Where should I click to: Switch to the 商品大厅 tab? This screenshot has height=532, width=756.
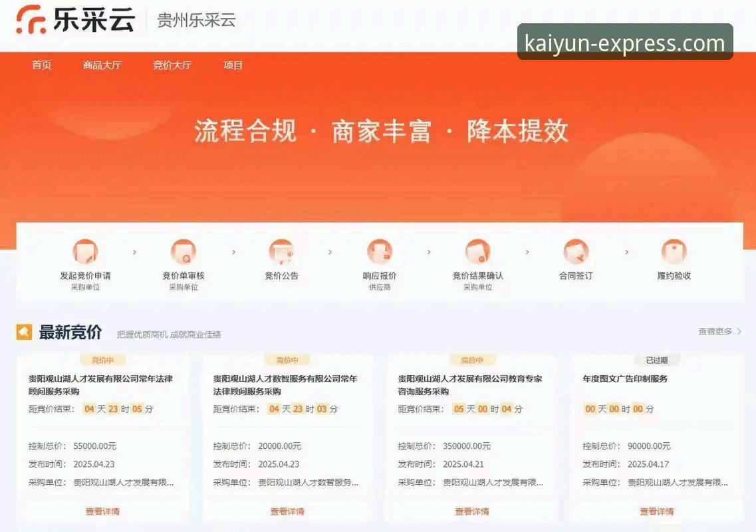click(x=102, y=65)
